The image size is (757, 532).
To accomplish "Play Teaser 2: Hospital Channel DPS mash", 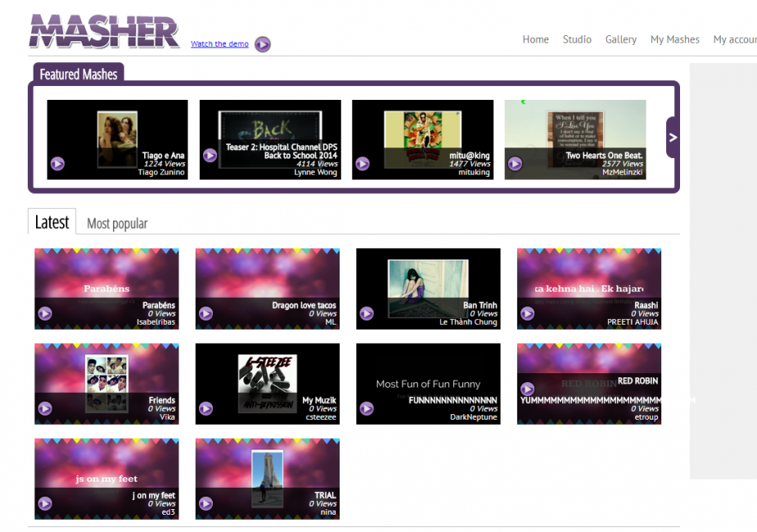I will click(210, 155).
